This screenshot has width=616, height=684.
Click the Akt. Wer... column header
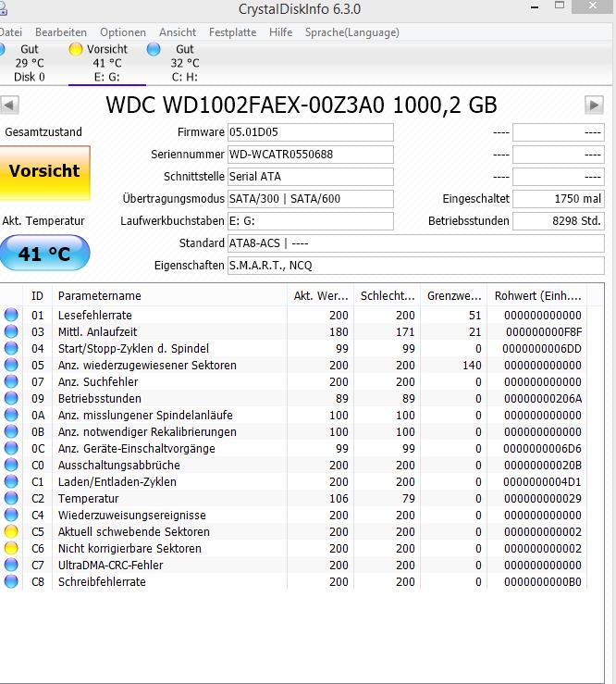tap(321, 296)
